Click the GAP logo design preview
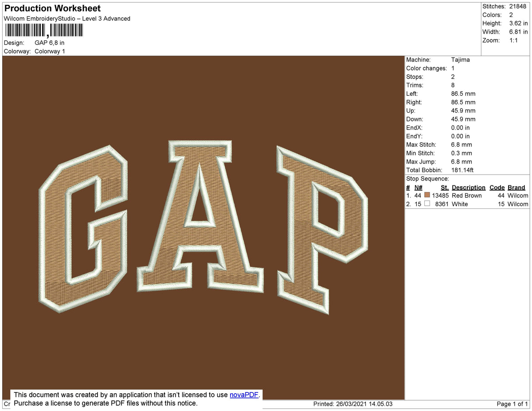This screenshot has width=532, height=411. 204,226
